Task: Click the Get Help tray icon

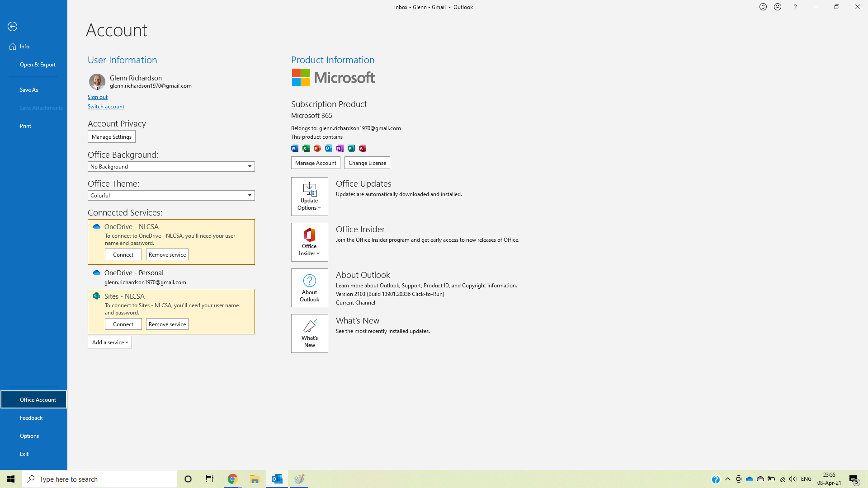Action: click(716, 479)
